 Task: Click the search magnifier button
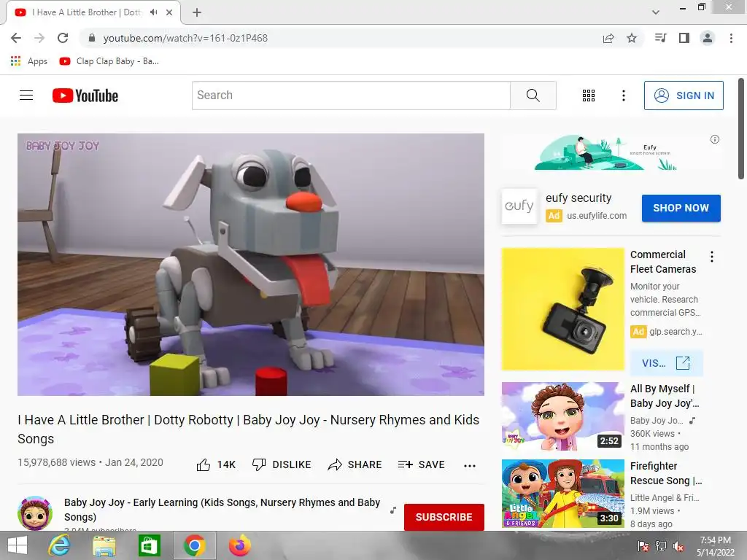533,96
